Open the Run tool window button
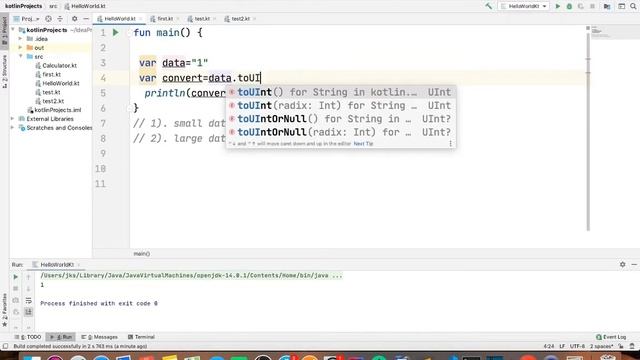Viewport: 640px width, 360px height. 60,337
